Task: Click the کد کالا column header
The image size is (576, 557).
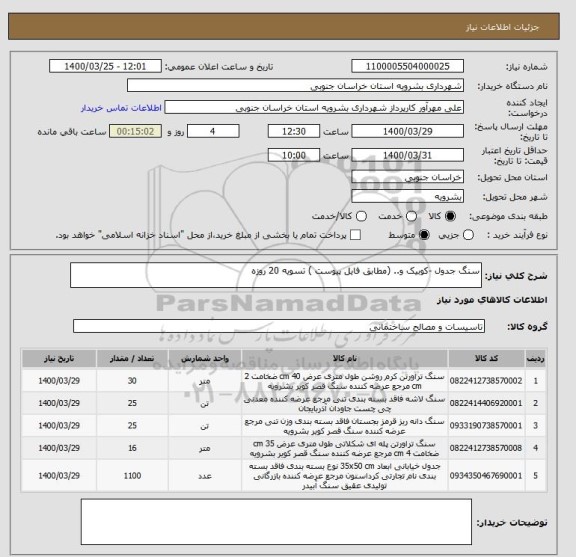Action: pyautogui.click(x=486, y=358)
